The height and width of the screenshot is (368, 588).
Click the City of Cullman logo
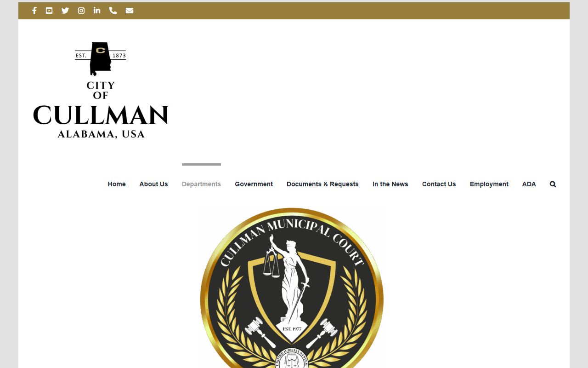click(x=101, y=90)
